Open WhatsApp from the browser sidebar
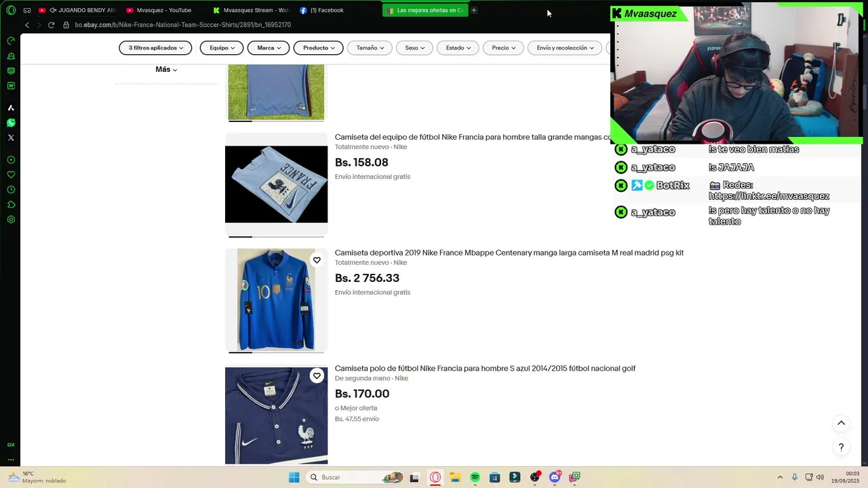This screenshot has height=488, width=868. (11, 123)
